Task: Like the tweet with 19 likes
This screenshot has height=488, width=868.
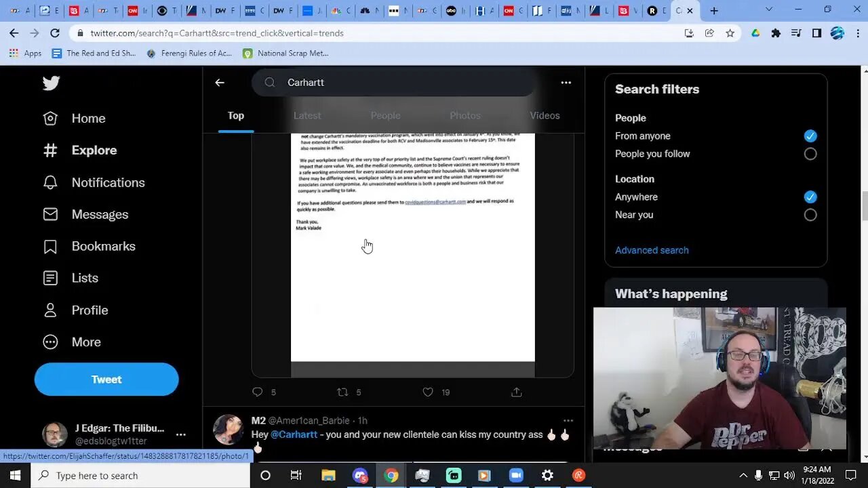Action: tap(435, 392)
